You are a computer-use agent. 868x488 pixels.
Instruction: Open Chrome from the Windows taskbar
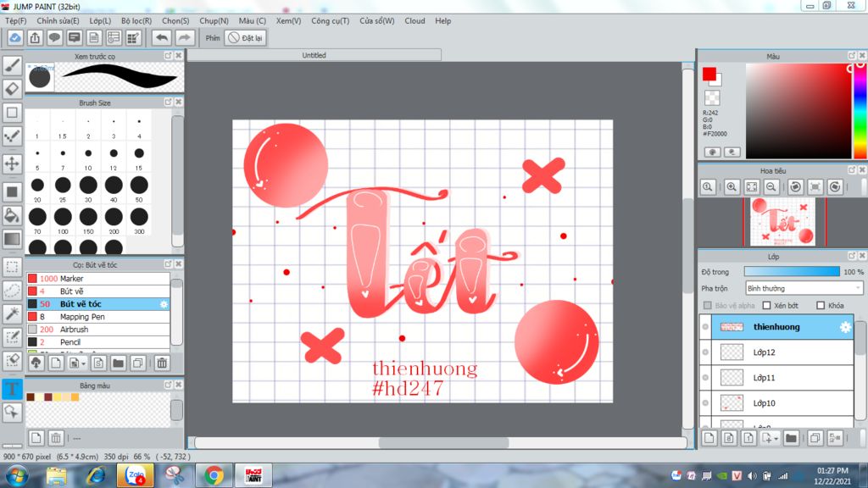[214, 475]
